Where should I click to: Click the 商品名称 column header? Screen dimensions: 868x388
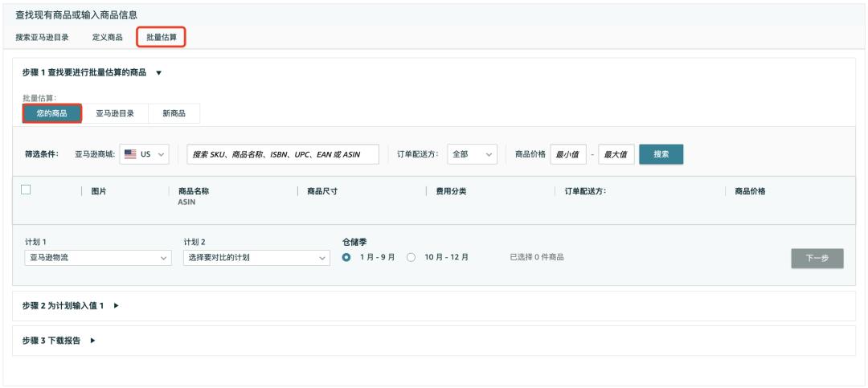coord(194,191)
